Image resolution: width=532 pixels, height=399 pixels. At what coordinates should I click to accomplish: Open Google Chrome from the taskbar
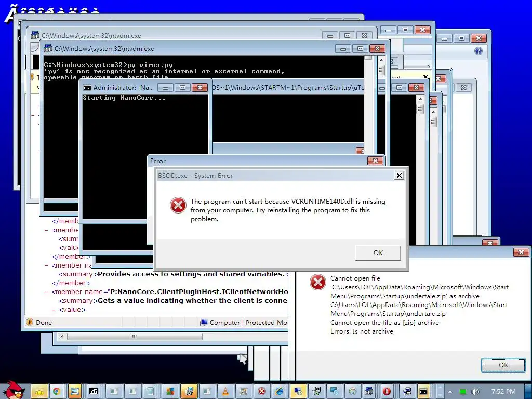[x=56, y=391]
